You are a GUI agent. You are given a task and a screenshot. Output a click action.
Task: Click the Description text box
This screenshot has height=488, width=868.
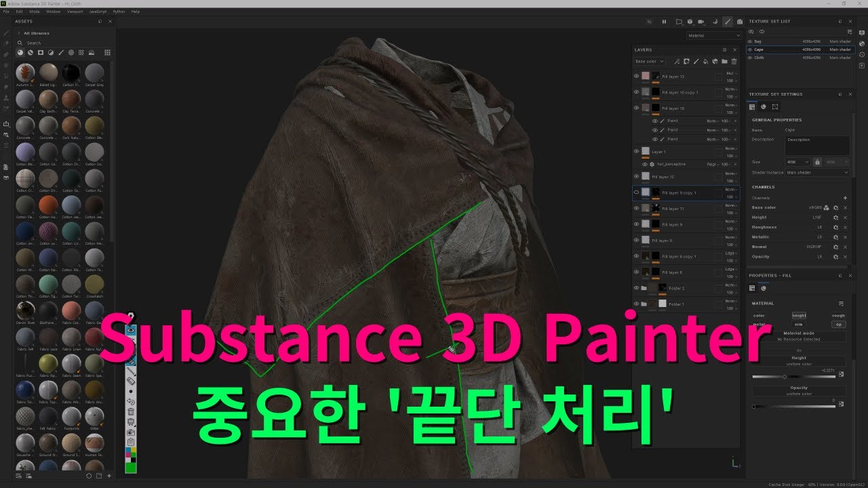[817, 145]
